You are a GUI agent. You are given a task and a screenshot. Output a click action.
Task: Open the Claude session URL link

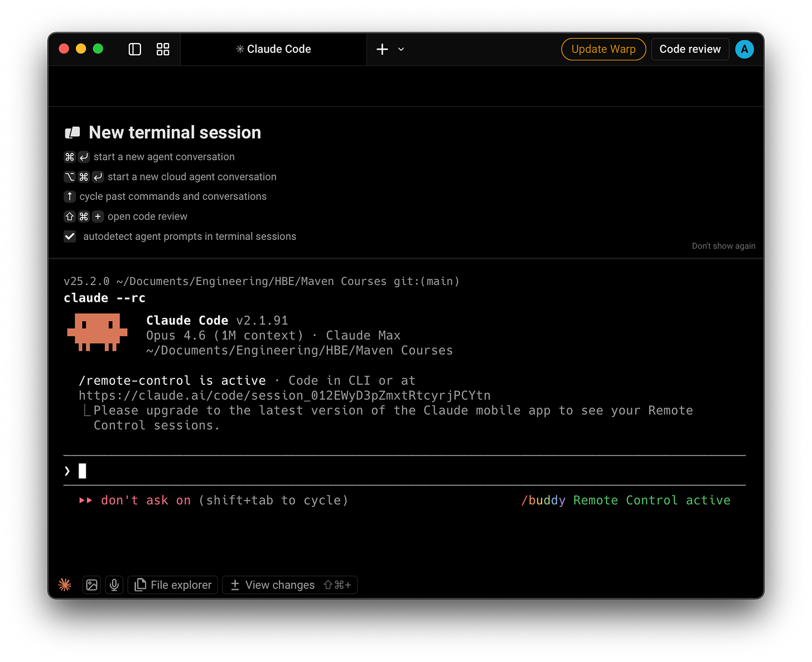coord(284,395)
